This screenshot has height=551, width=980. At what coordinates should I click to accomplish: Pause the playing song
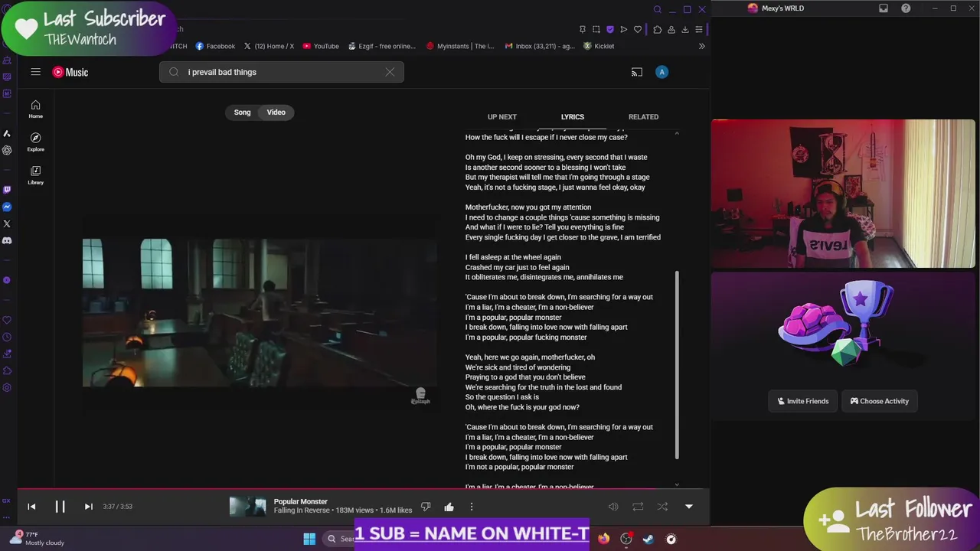pyautogui.click(x=60, y=507)
